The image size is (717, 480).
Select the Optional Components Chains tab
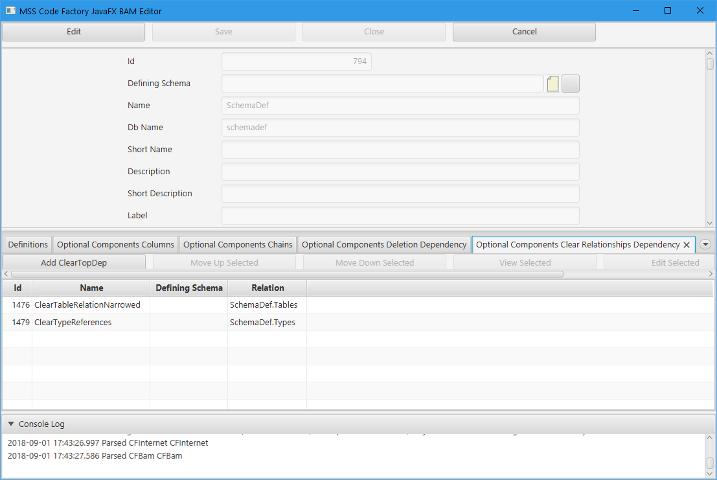coord(238,245)
